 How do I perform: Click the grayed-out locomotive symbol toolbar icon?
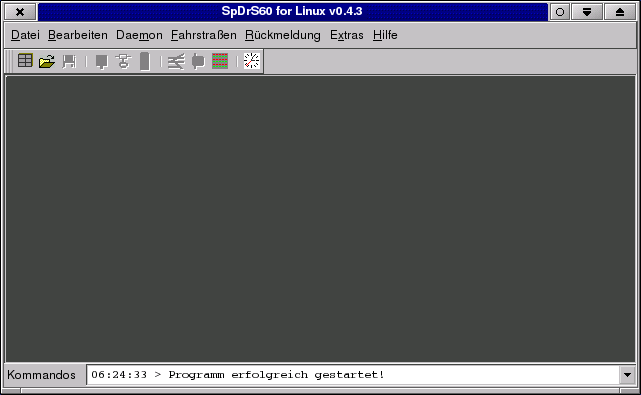point(123,61)
